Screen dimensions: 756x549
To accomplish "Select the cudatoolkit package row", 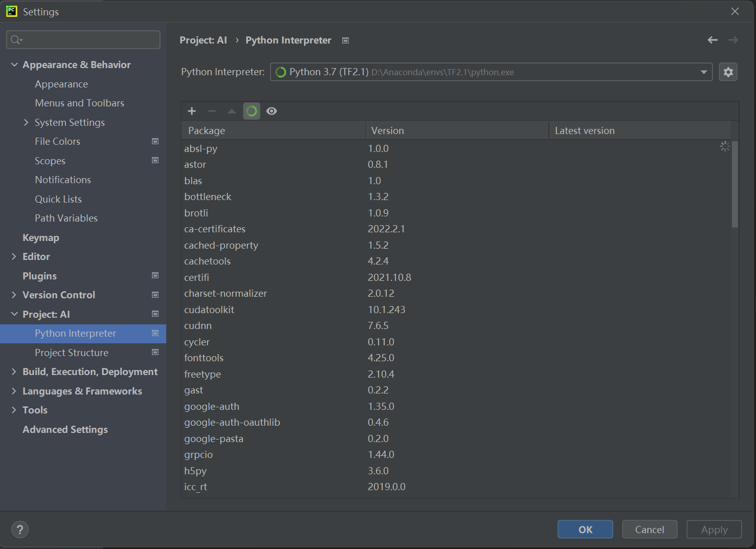I will 456,310.
